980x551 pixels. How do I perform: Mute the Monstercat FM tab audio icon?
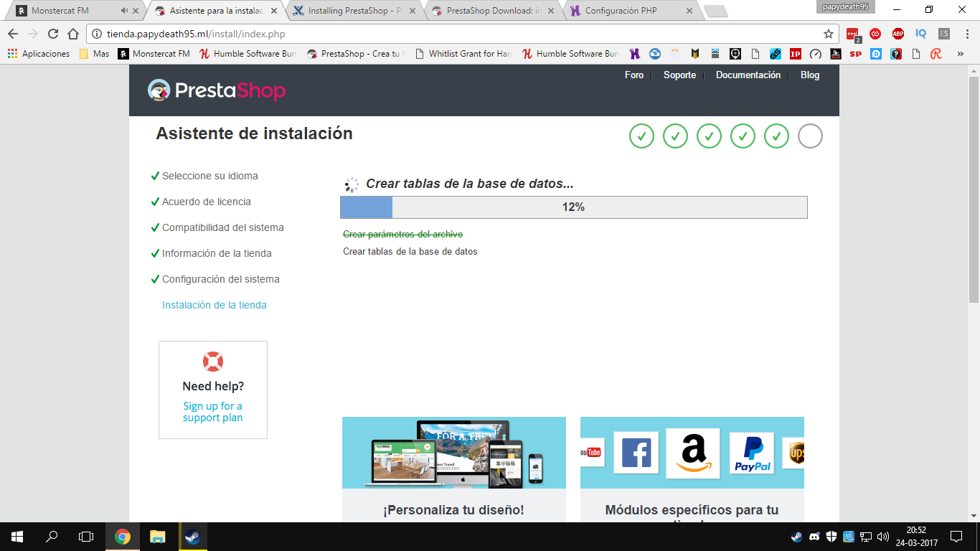125,11
